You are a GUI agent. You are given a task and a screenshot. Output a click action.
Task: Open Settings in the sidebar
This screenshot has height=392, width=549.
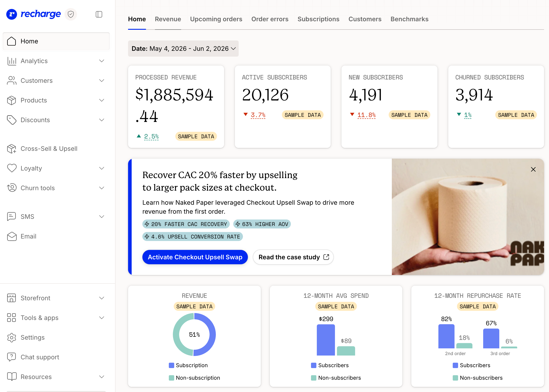coord(56,337)
